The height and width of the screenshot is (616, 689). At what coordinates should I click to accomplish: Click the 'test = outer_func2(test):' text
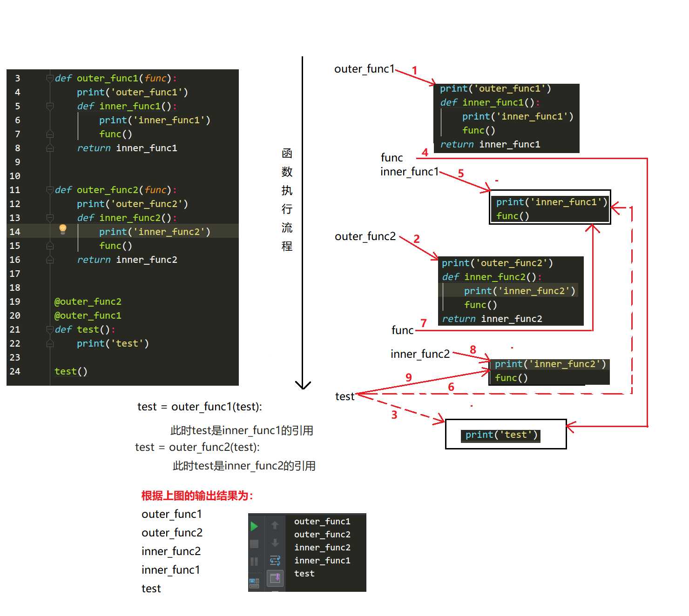point(197,448)
